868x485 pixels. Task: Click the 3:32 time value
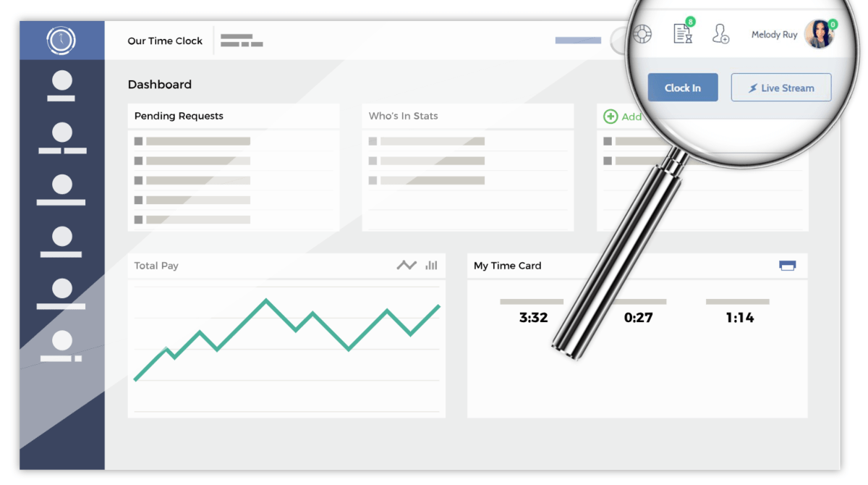click(534, 317)
